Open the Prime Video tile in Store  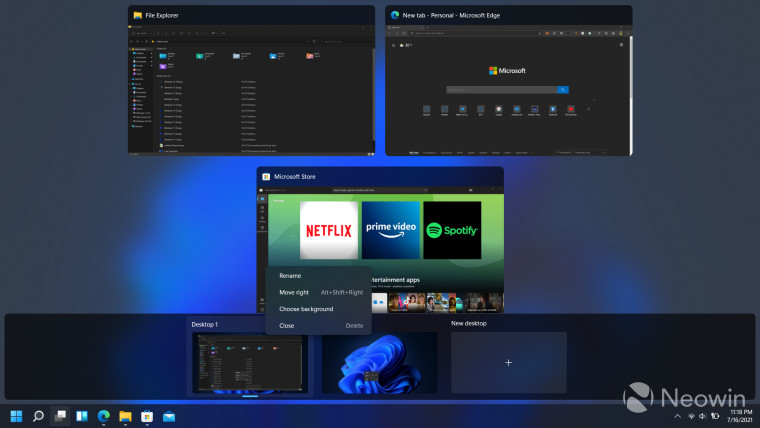391,230
